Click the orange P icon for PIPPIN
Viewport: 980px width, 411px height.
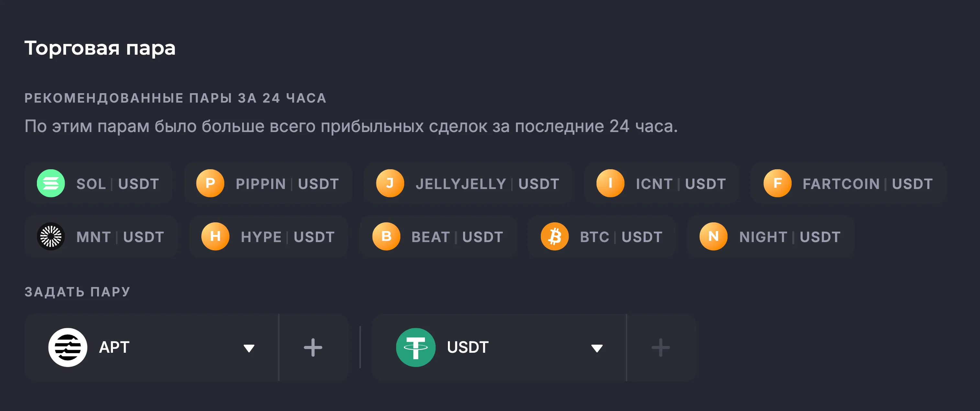tap(210, 183)
